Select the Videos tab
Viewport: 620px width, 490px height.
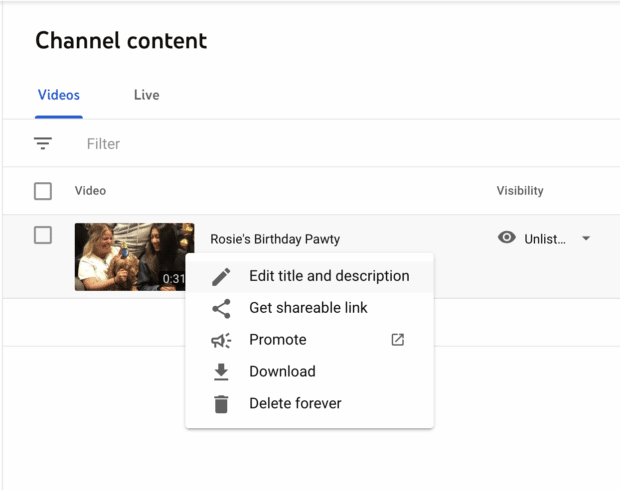[x=59, y=95]
